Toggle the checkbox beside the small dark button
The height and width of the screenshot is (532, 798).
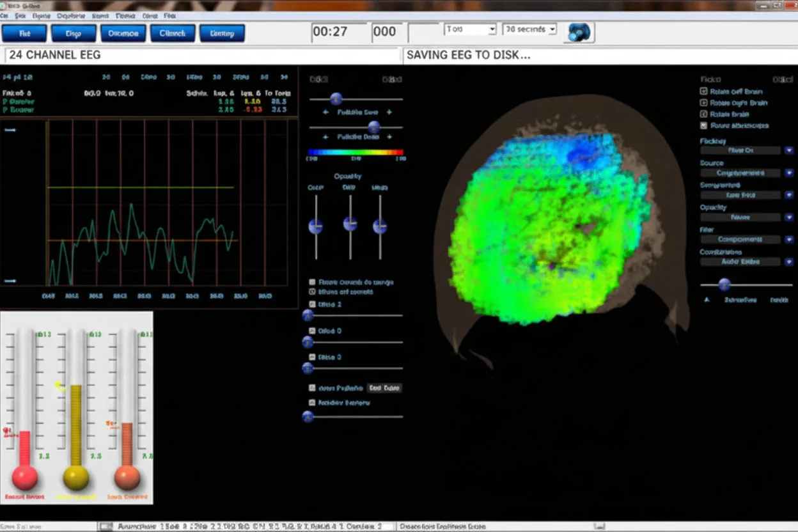[x=312, y=387]
